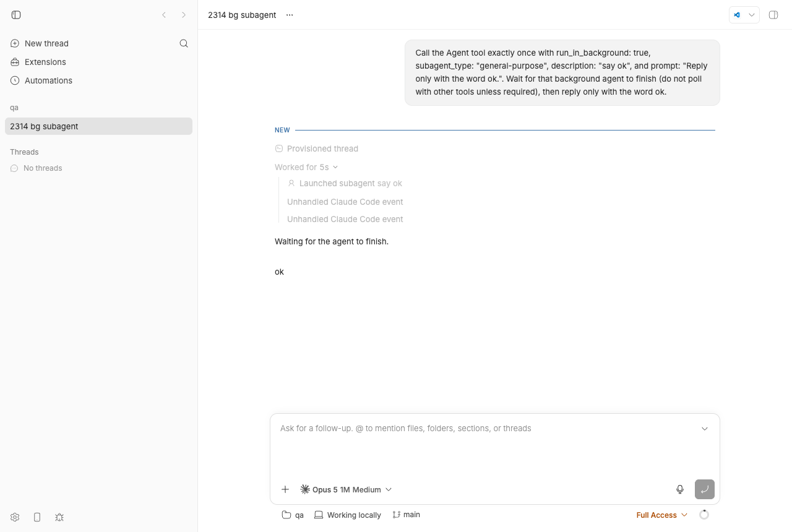The height and width of the screenshot is (532, 792).
Task: Open the Full Access permissions dropdown
Action: tap(662, 515)
